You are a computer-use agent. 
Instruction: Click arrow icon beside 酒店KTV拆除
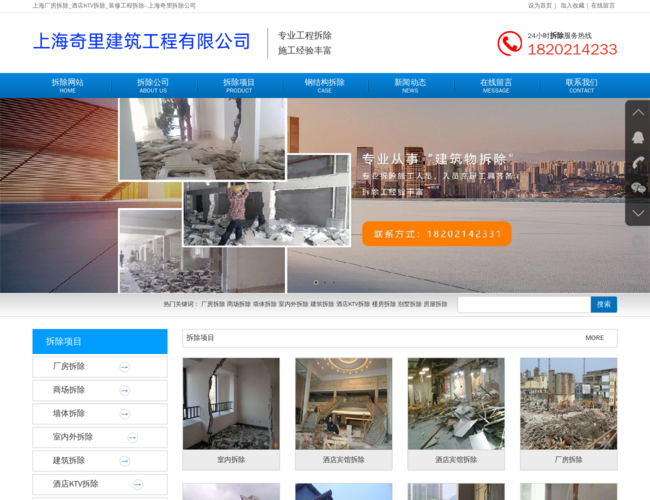pyautogui.click(x=138, y=484)
